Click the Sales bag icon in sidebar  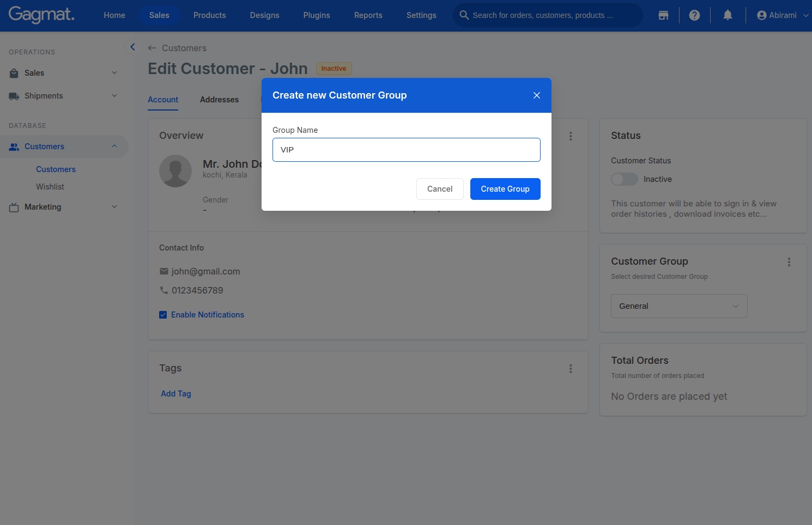click(14, 73)
